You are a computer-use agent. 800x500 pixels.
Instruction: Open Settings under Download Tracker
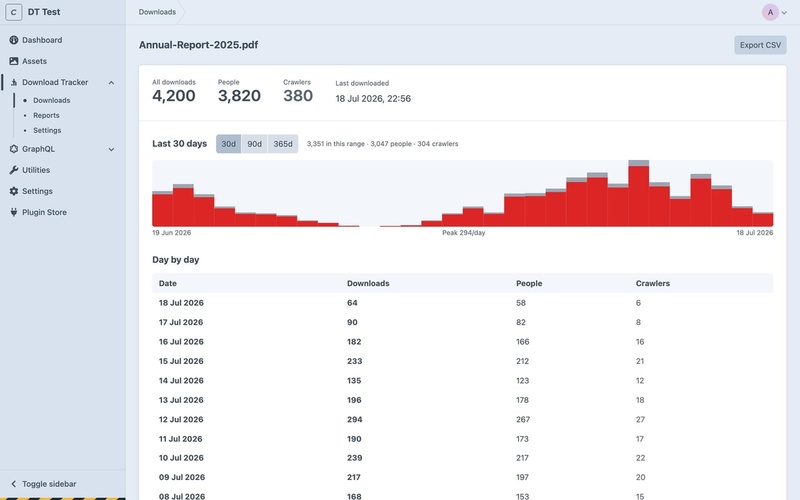pos(47,130)
